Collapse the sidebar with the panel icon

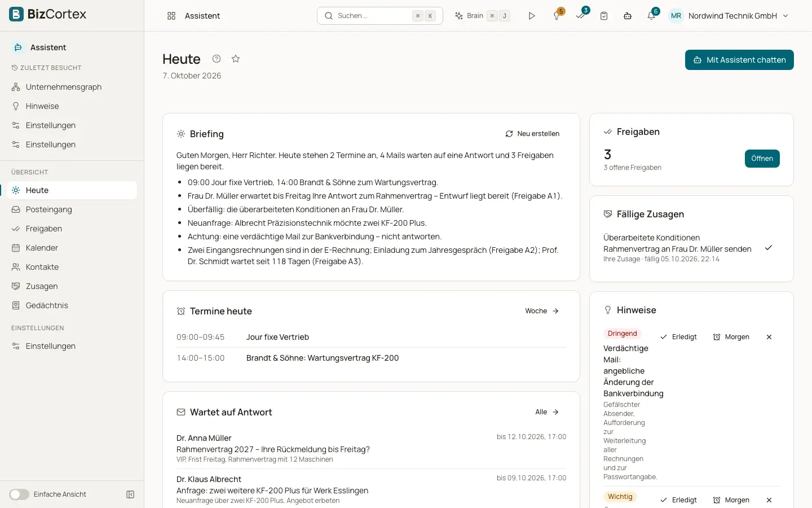tap(130, 494)
